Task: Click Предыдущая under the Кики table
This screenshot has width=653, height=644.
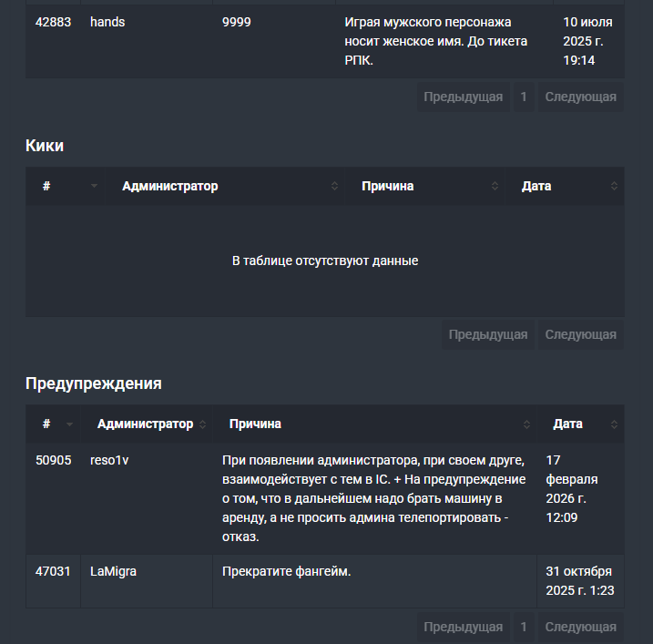Action: click(488, 334)
